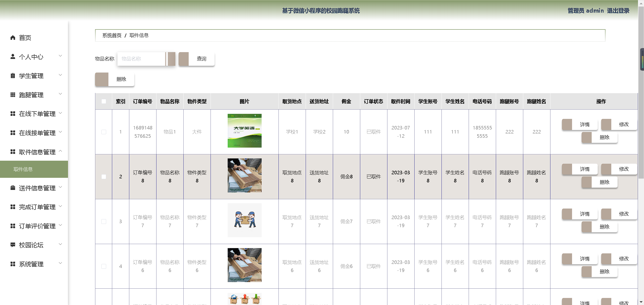Expand the 在线下单管理 menu chevron

[60, 113]
